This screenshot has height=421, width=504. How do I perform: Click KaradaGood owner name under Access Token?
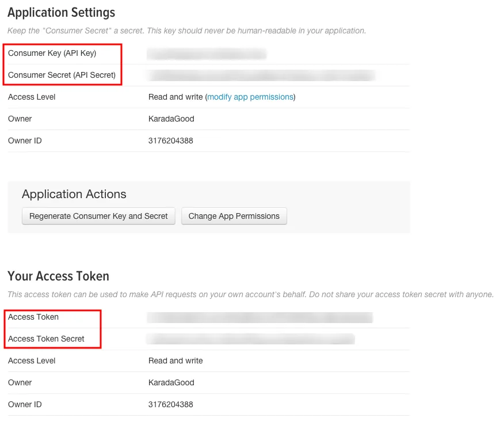click(x=171, y=382)
